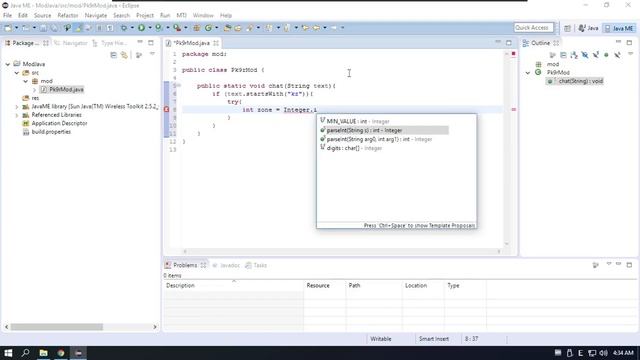
Task: Click Collapse All in Package Explorer
Action: tap(113, 55)
